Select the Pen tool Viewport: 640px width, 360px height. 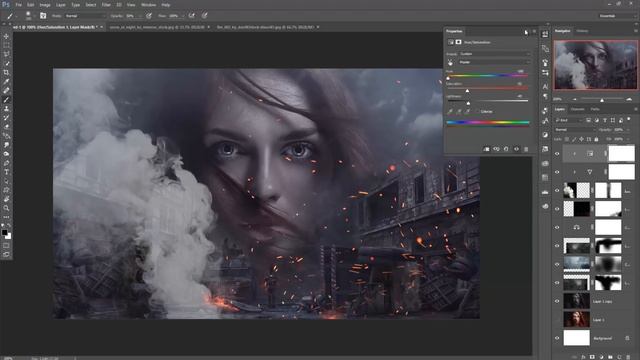tap(6, 163)
